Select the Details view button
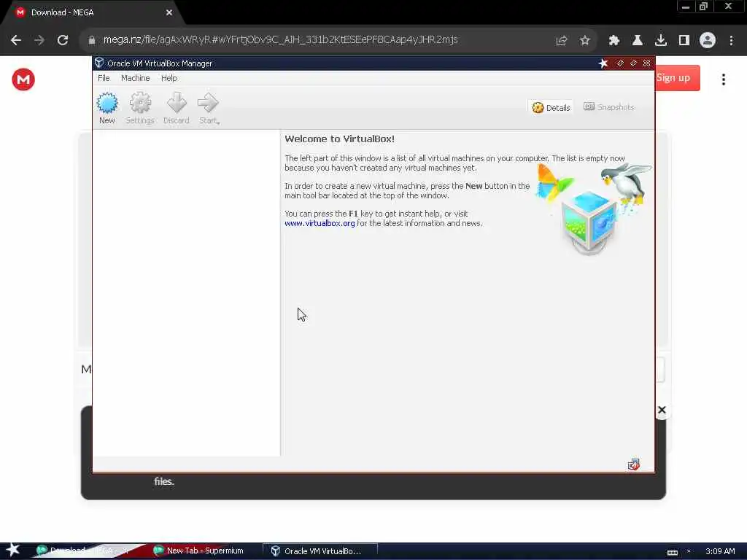This screenshot has height=560, width=747. coord(551,108)
